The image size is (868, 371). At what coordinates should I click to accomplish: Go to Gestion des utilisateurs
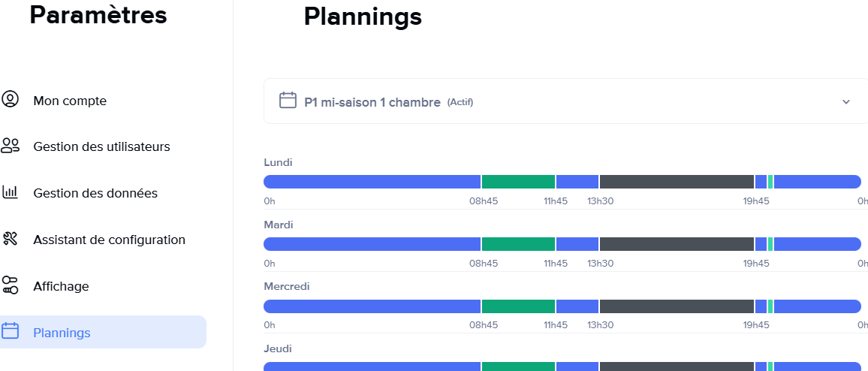tap(101, 146)
